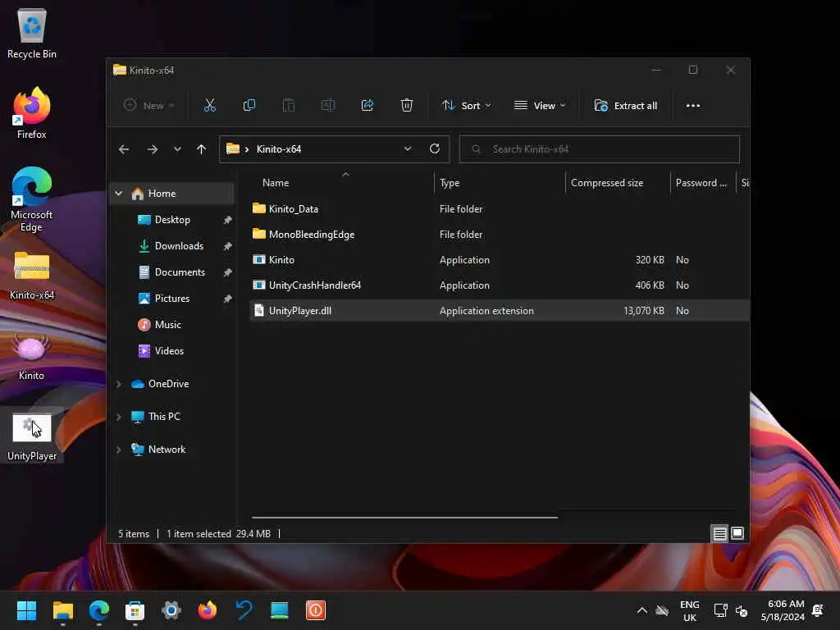Open Microsoft Store from taskbar
This screenshot has height=630, width=840.
[x=135, y=610]
